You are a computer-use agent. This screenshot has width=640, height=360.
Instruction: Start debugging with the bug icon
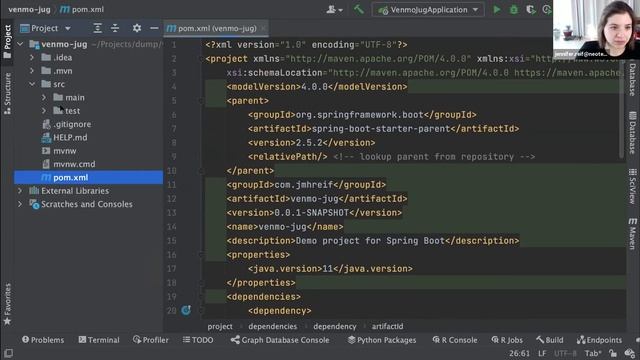[x=513, y=9]
